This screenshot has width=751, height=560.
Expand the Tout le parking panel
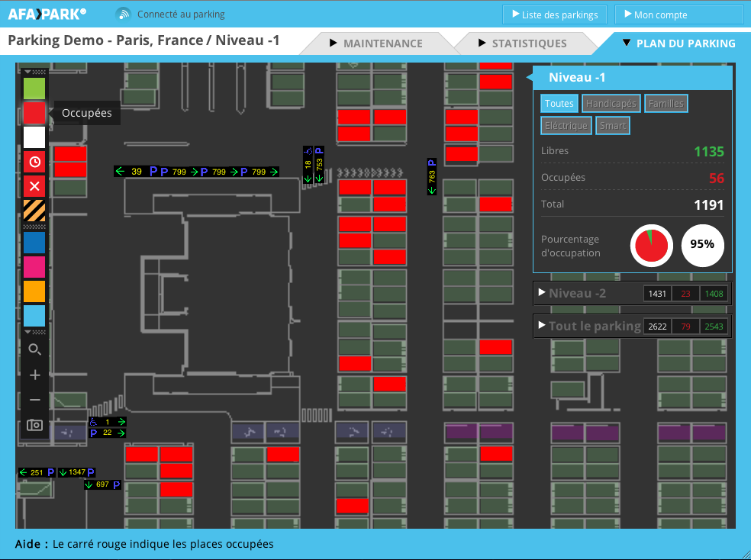pos(588,327)
